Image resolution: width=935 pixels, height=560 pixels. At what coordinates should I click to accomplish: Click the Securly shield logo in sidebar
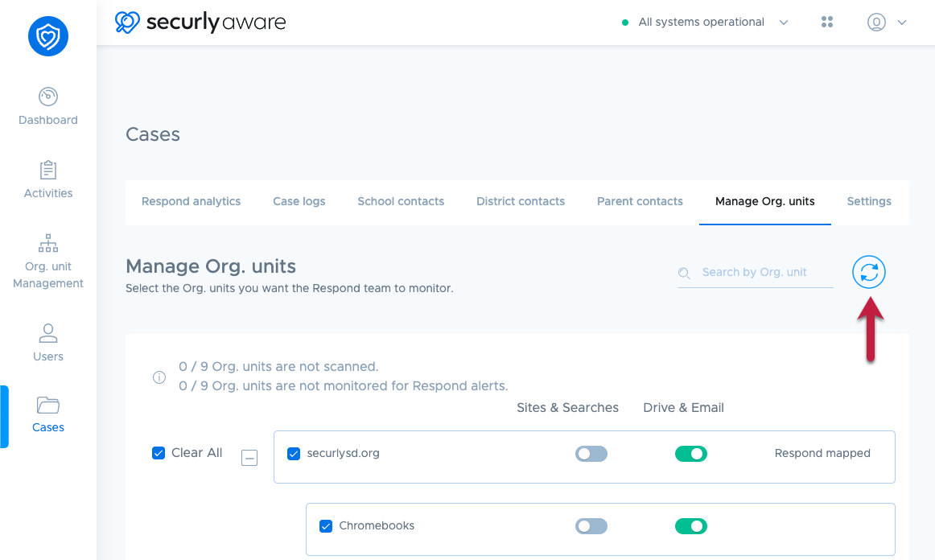[48, 36]
